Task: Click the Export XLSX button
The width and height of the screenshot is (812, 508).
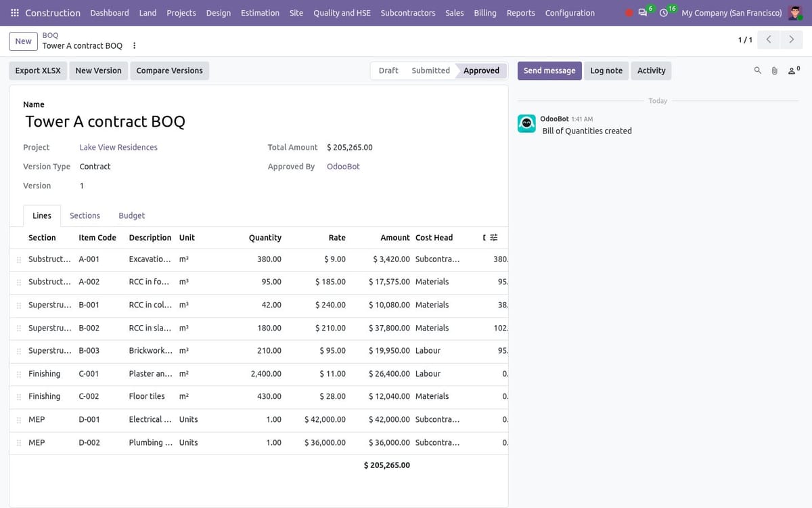Action: click(38, 70)
